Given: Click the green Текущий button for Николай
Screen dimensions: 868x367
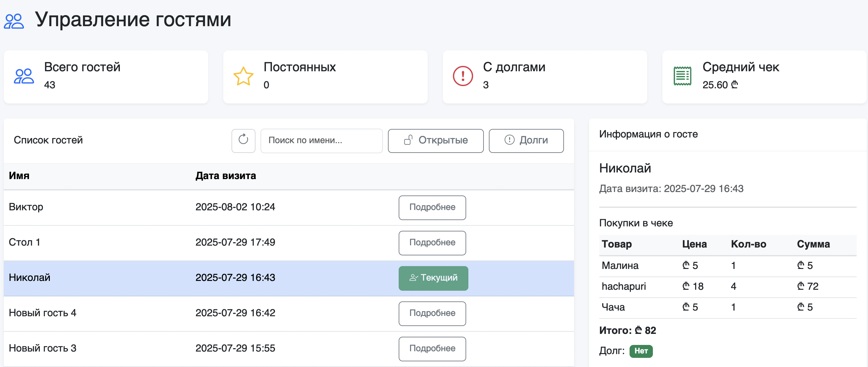Looking at the screenshot, I should (433, 278).
